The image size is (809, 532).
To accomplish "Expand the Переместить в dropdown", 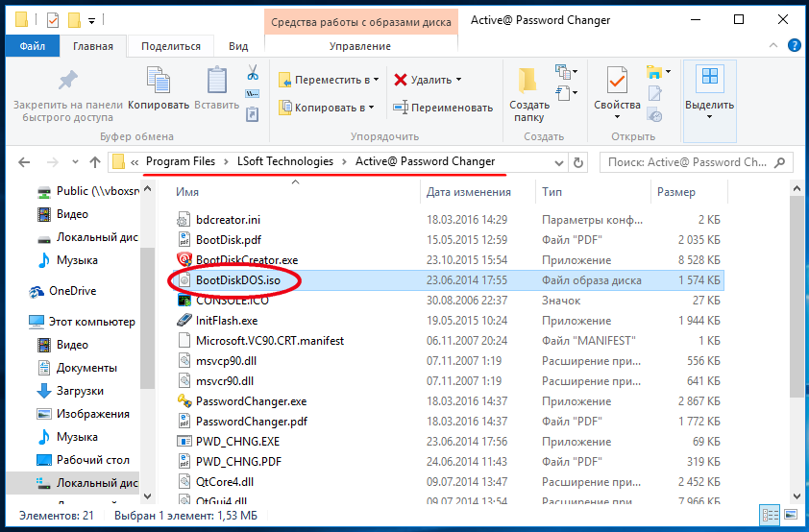I will 376,81.
